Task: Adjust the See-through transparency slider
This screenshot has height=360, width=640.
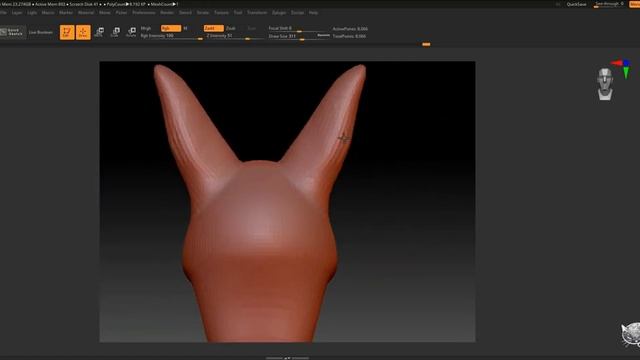Action: point(608,4)
